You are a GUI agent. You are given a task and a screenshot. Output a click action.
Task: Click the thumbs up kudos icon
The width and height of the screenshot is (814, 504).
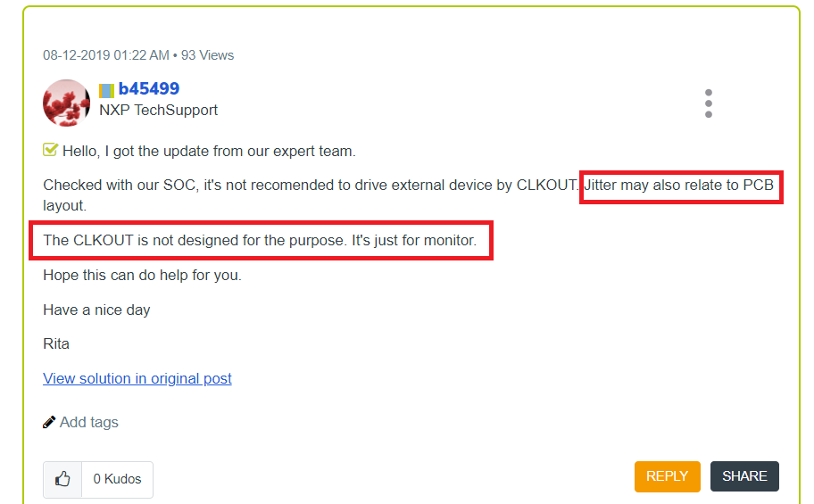[62, 479]
